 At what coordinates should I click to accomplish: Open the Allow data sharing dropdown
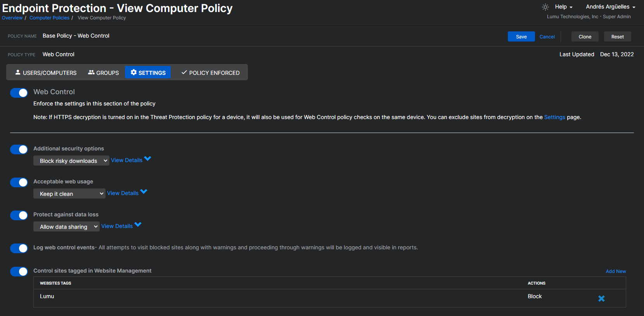(66, 227)
